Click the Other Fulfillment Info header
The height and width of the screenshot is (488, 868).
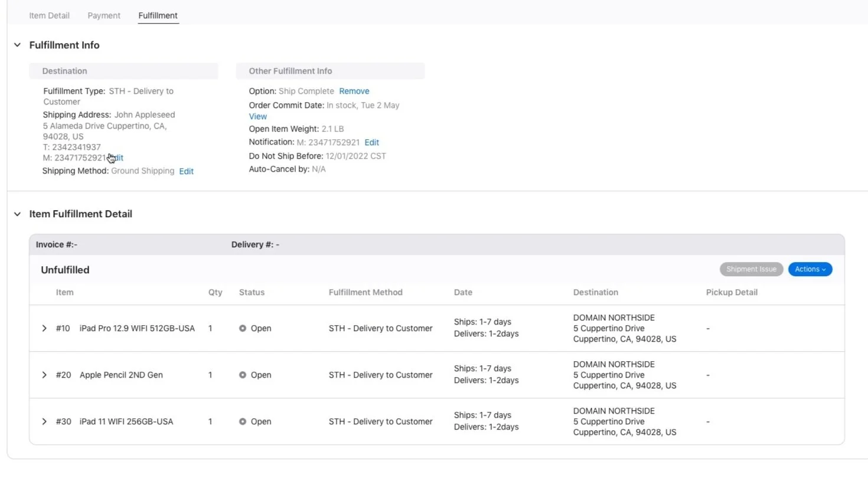330,71
